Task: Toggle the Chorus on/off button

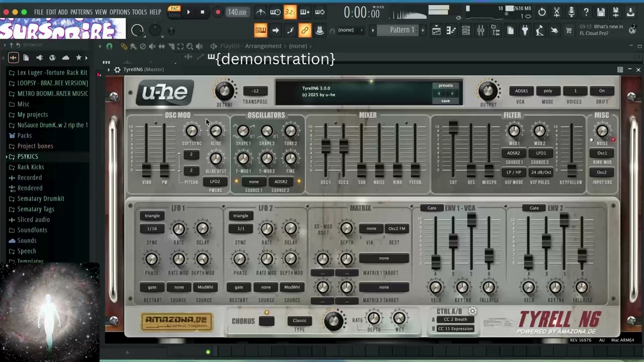Action: click(x=267, y=321)
